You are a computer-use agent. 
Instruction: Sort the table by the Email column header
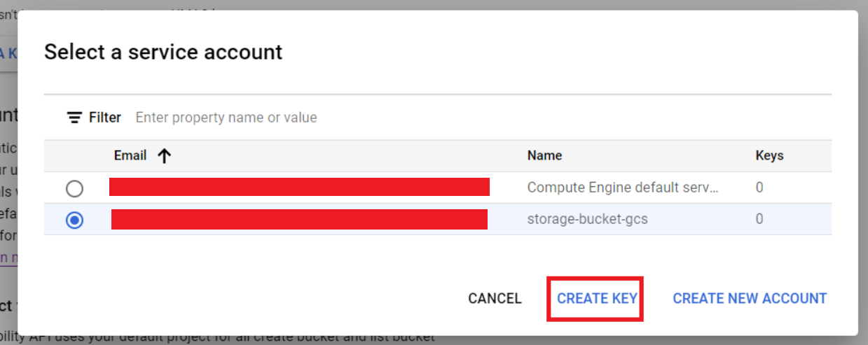[x=130, y=155]
